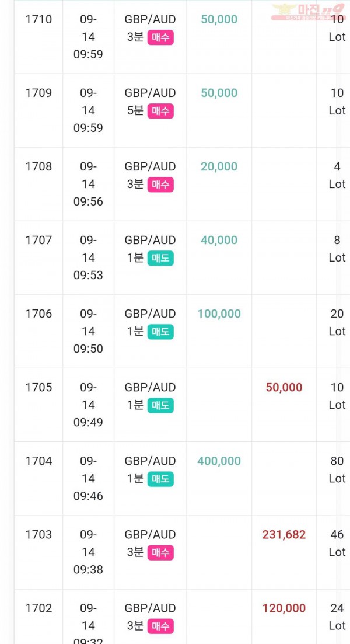This screenshot has width=350, height=644.
Task: Click the 매수 badge in row 1702
Action: pyautogui.click(x=160, y=626)
